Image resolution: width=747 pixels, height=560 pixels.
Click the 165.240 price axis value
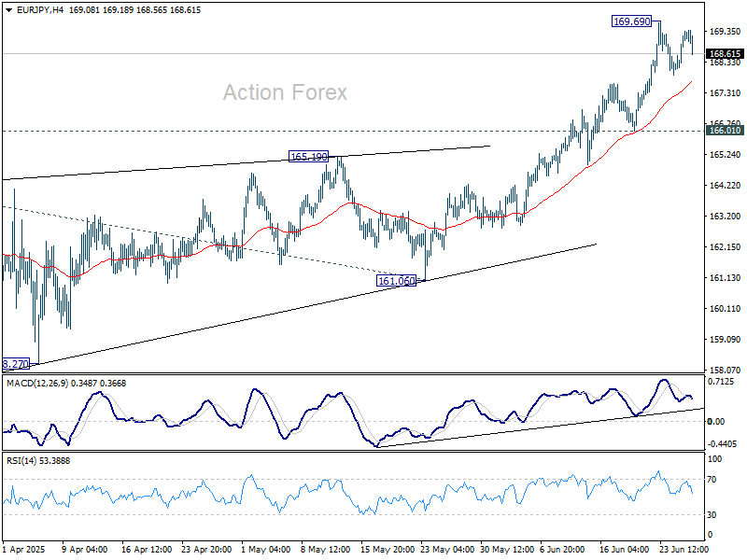pos(726,155)
